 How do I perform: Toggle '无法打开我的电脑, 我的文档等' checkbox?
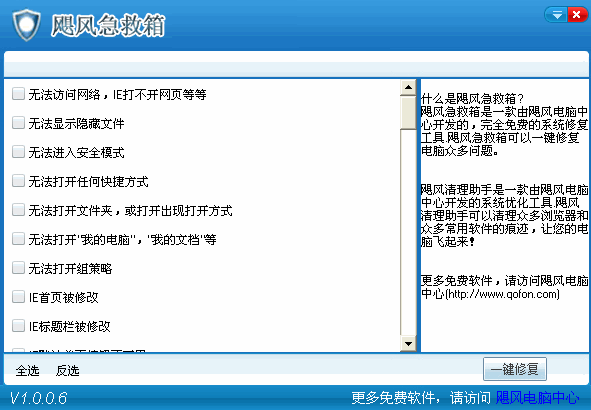point(18,239)
